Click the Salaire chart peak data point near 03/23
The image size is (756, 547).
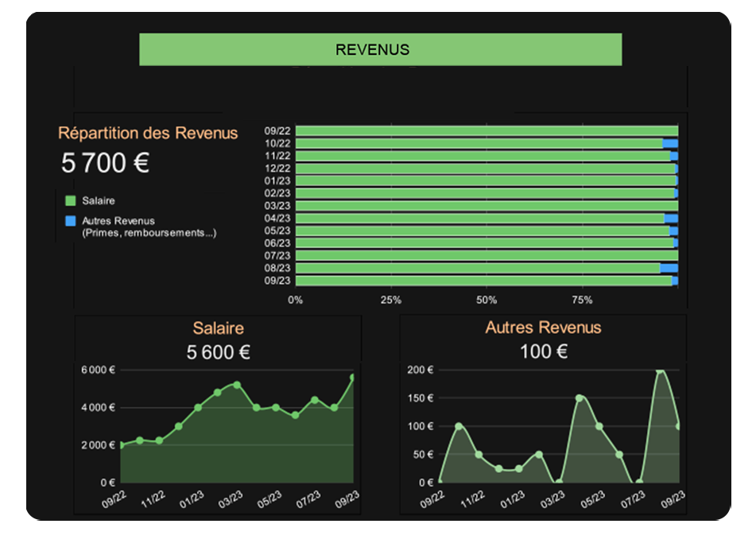[237, 385]
